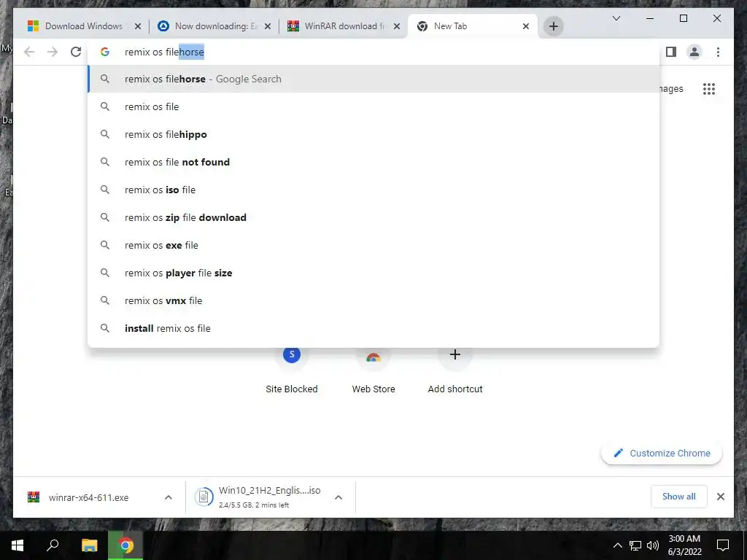
Task: Close the New Tab tab
Action: pyautogui.click(x=525, y=26)
